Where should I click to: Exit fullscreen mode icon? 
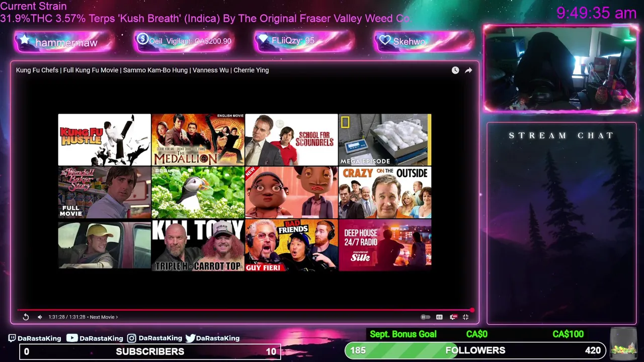tap(465, 317)
